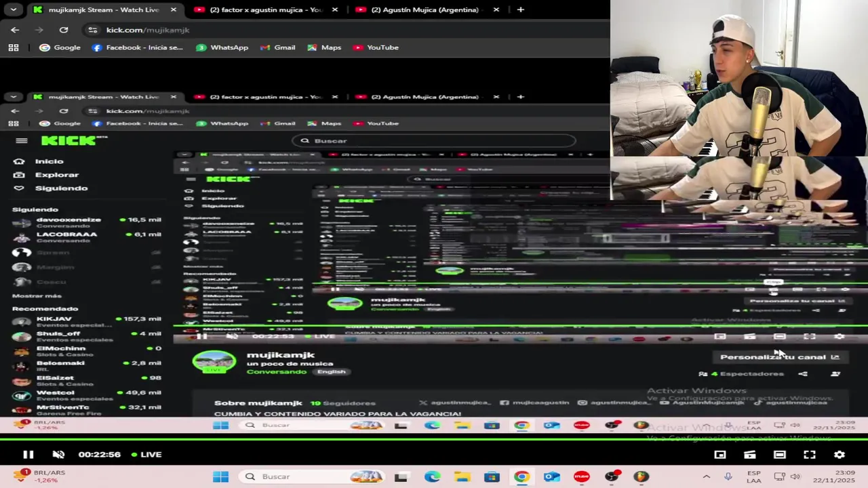Switch to factor x agustin mujica tab, topmost browser
The width and height of the screenshot is (868, 488).
(x=266, y=9)
